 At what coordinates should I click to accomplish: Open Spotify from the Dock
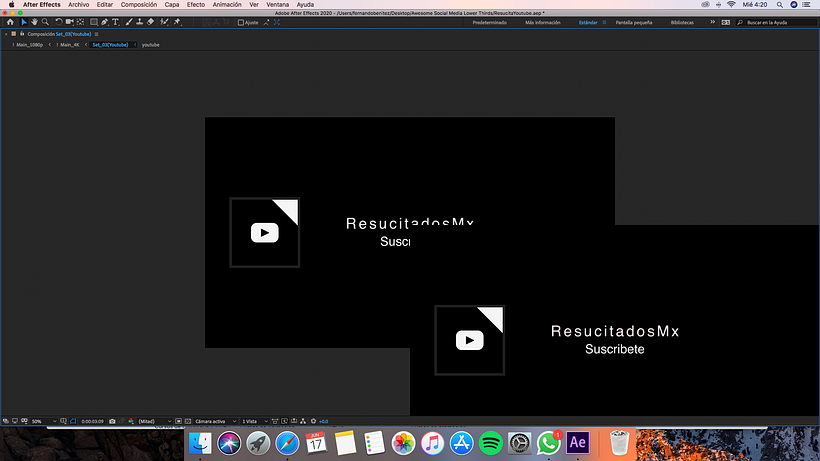(491, 443)
